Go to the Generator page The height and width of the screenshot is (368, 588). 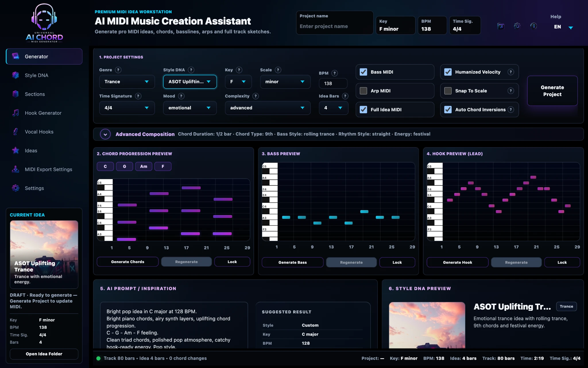44,56
